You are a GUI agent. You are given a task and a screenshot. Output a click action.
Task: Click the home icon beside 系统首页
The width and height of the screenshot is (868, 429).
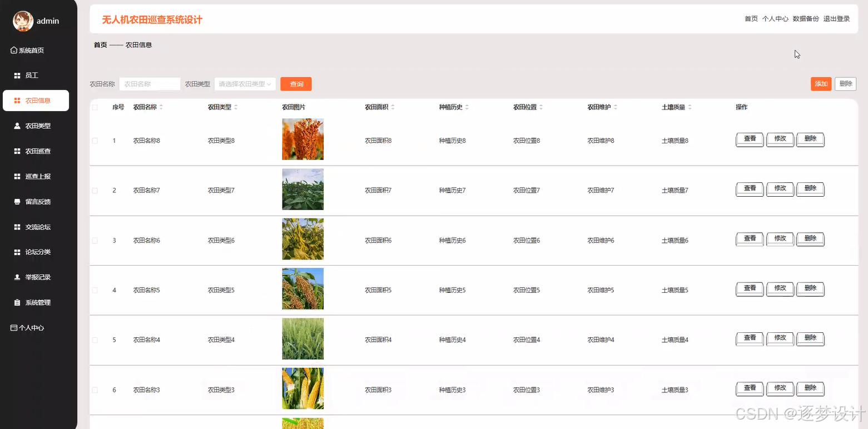click(x=14, y=51)
